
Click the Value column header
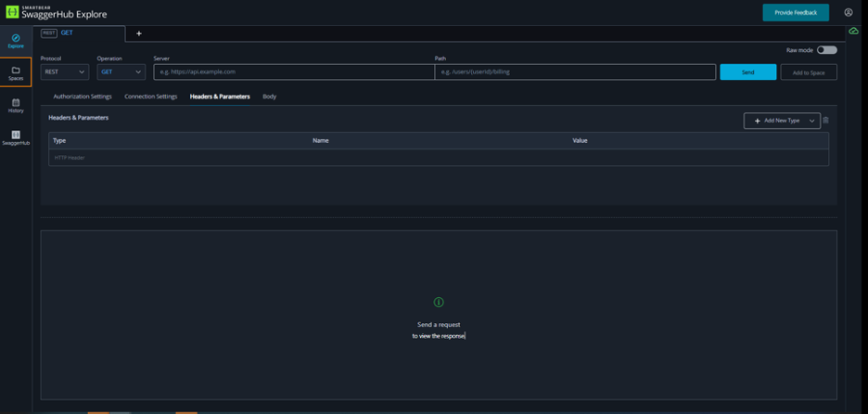pos(580,141)
